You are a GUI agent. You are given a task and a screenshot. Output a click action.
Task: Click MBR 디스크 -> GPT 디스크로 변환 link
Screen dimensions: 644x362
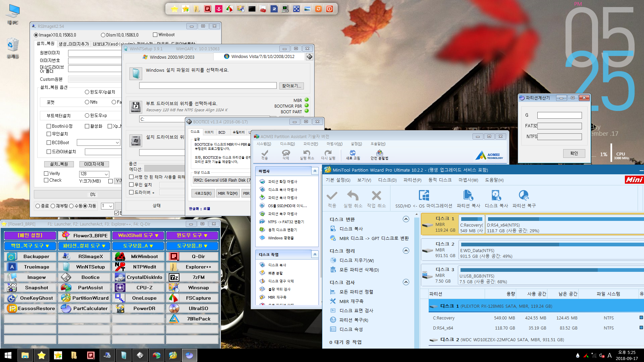click(x=374, y=238)
